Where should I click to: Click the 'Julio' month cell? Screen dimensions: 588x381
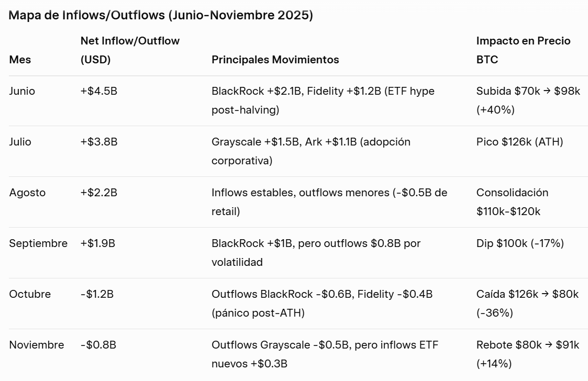20,142
